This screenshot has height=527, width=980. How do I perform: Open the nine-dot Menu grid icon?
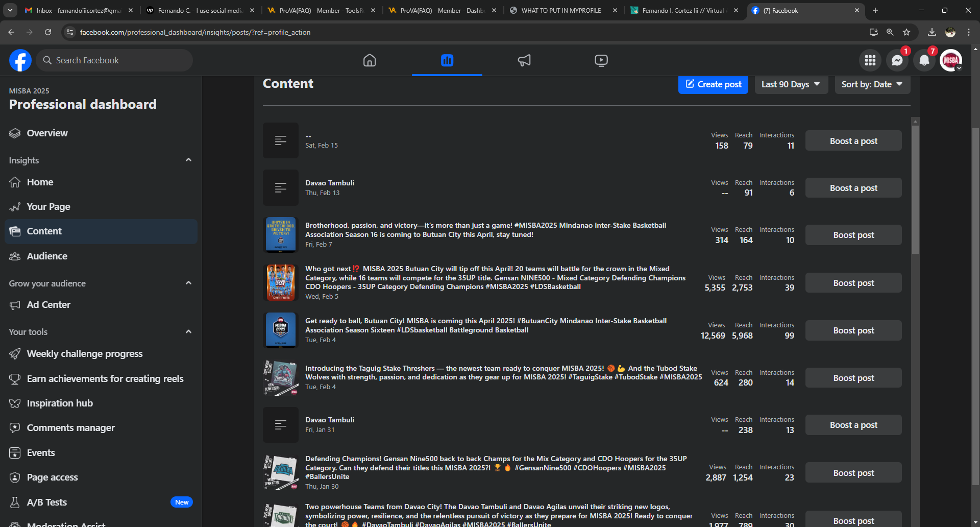pos(870,60)
